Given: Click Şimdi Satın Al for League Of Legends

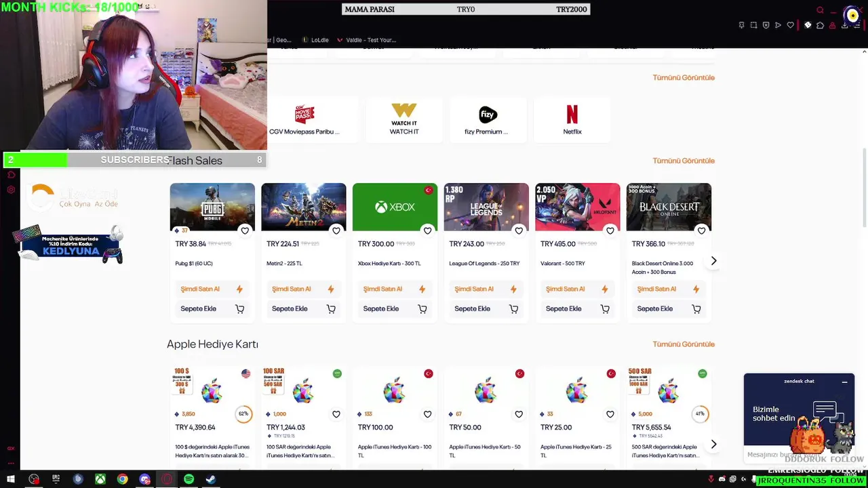Looking at the screenshot, I should point(486,289).
